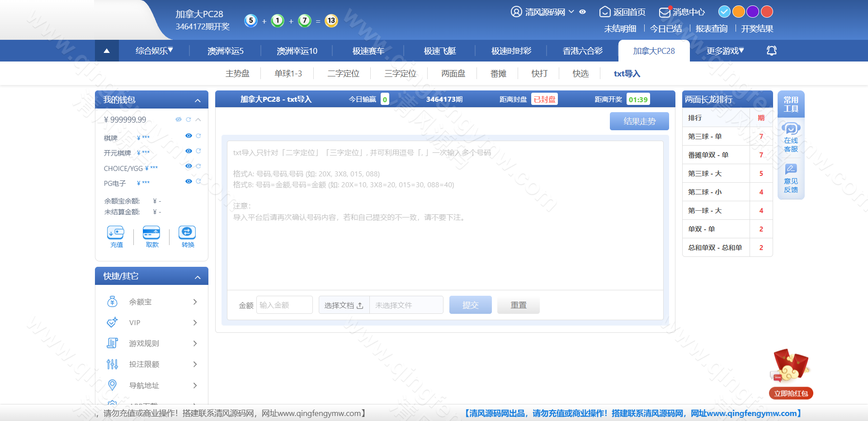Expand the 余额宝 row arrow
Viewport: 868px width, 421px height.
pyautogui.click(x=195, y=302)
